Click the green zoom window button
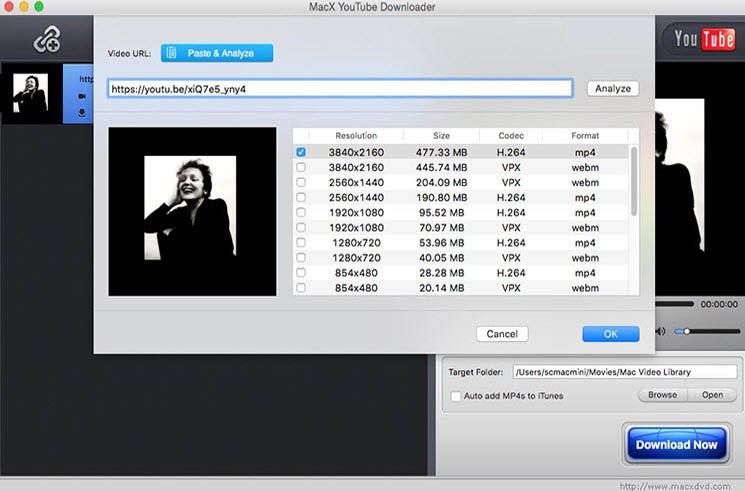 tap(39, 6)
